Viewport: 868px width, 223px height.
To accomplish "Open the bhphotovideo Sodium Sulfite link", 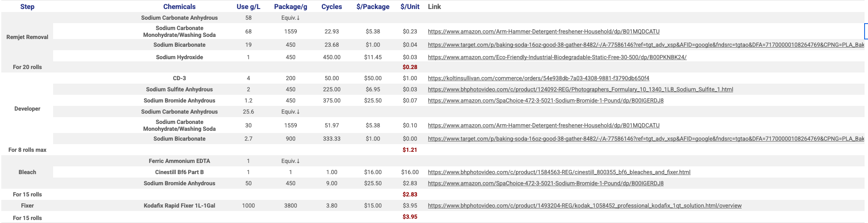I will [x=580, y=89].
